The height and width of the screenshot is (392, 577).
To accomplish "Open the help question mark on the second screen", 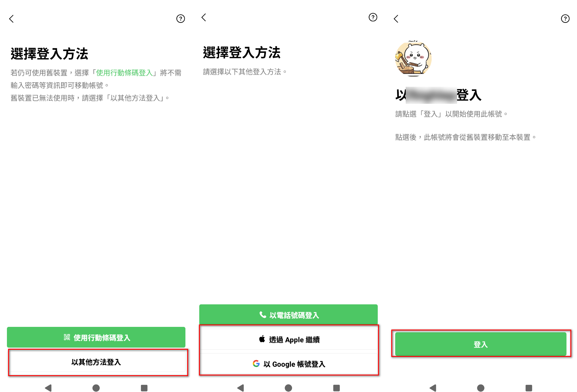I will pyautogui.click(x=373, y=17).
